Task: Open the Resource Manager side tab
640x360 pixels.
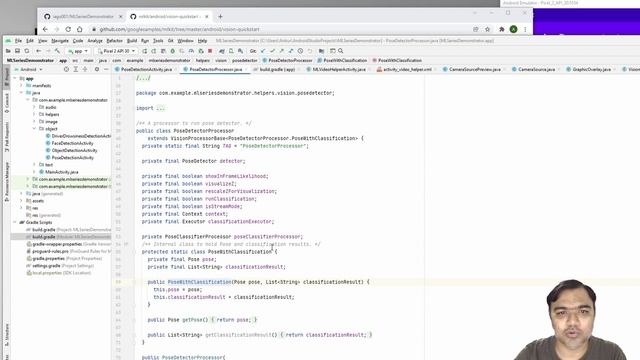Action: click(x=7, y=182)
